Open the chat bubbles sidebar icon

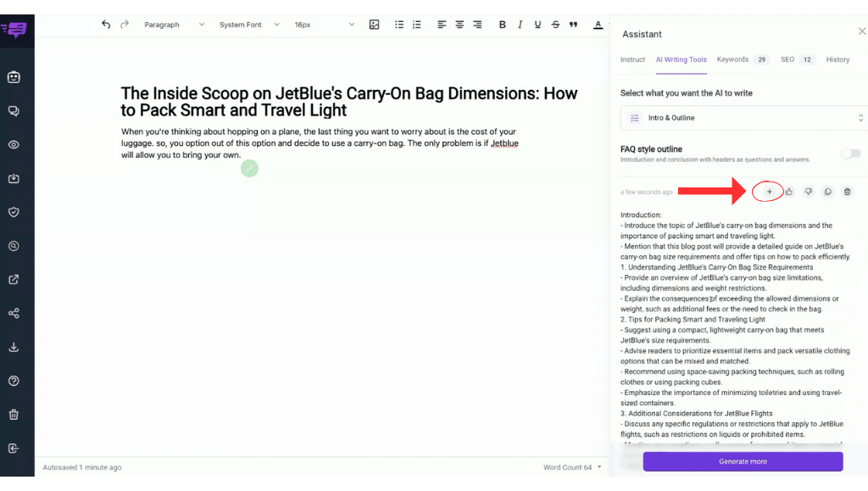[14, 111]
